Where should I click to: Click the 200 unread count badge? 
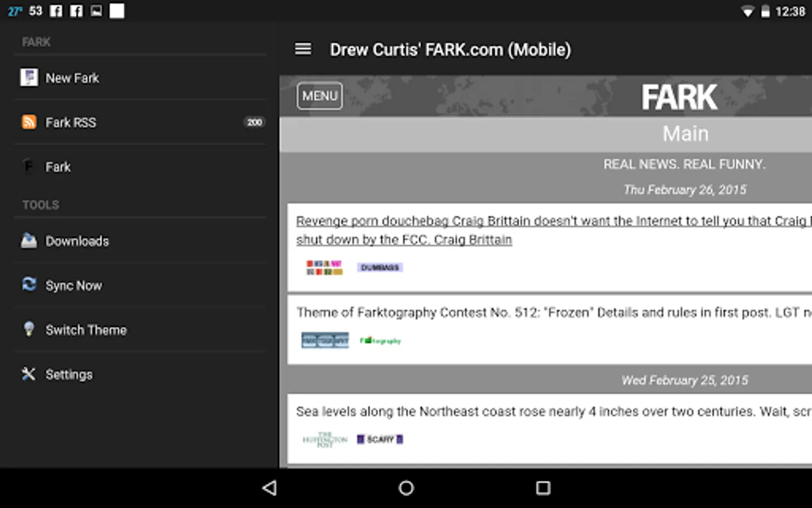point(254,122)
